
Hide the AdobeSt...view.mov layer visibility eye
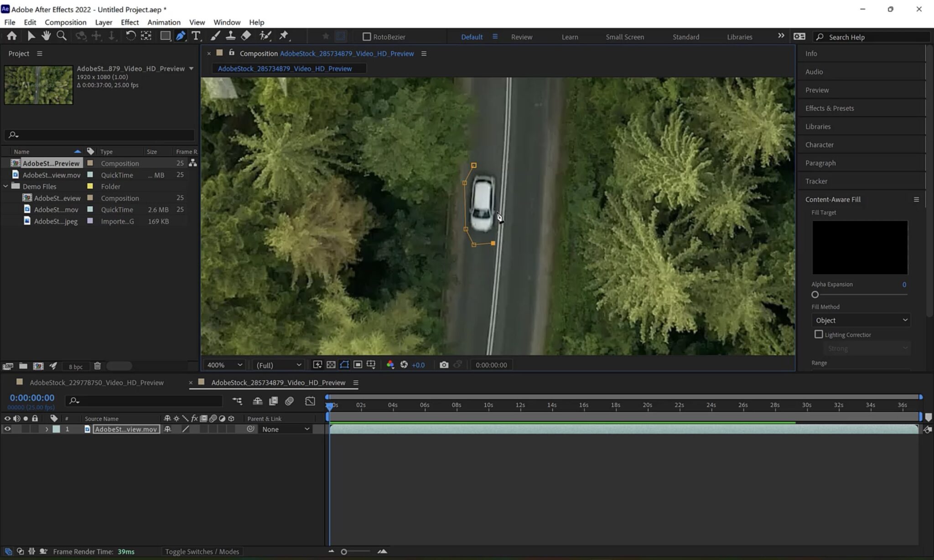click(x=7, y=429)
